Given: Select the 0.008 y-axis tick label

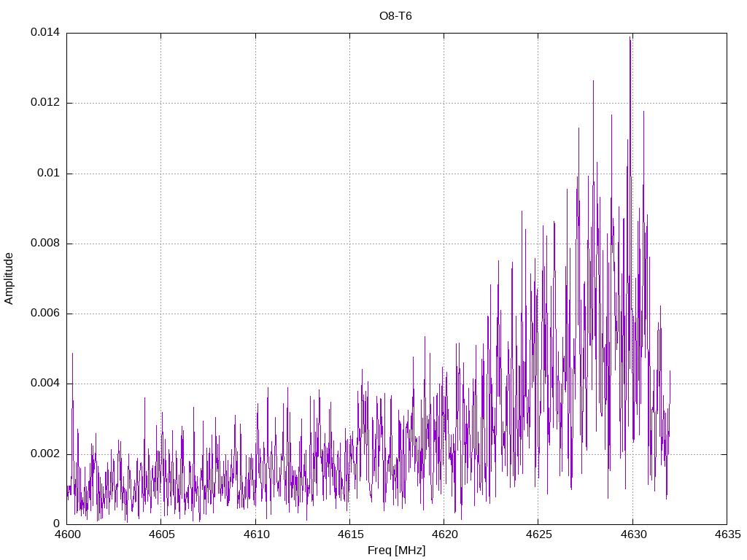Looking at the screenshot, I should coord(44,244).
